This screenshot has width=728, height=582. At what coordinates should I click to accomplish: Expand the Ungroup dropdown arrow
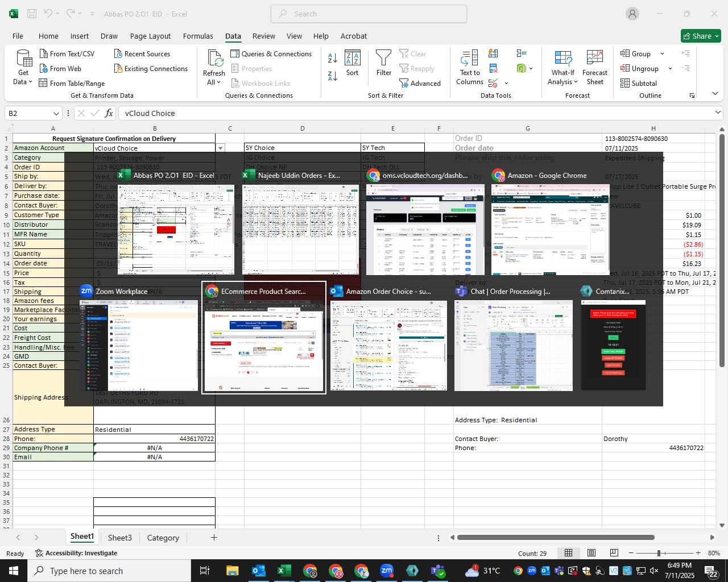tap(670, 68)
